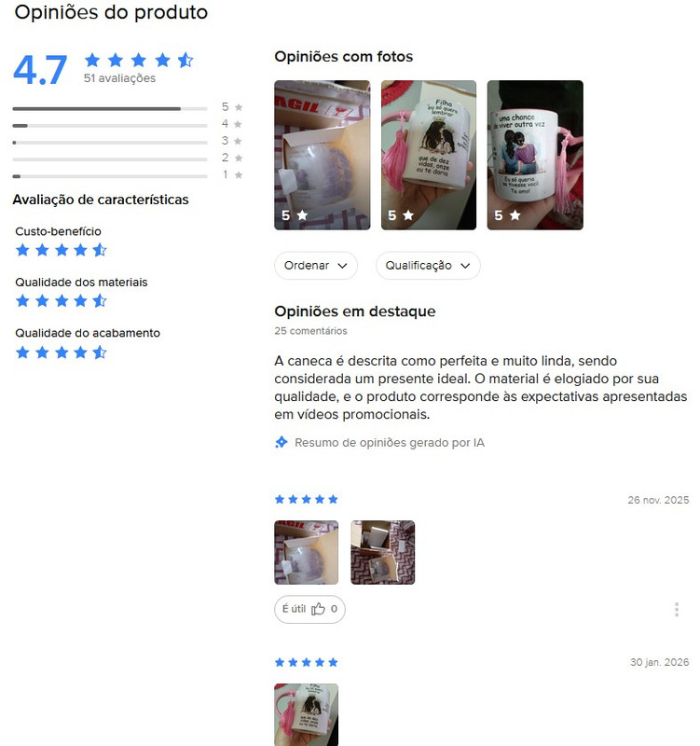
Task: Click the overall 4.7 star rating icons
Action: pyautogui.click(x=139, y=61)
